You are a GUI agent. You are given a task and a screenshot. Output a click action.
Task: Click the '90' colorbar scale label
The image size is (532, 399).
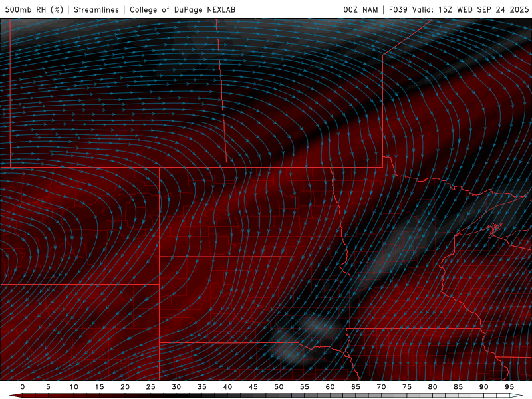point(483,387)
